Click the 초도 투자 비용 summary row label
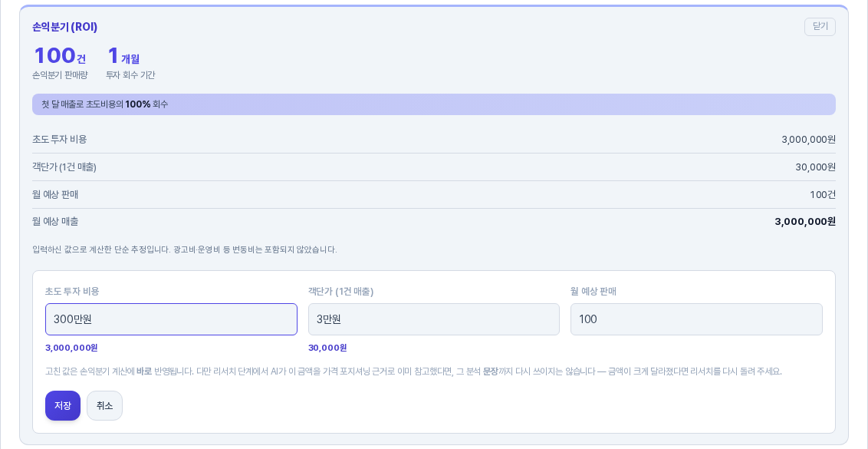The height and width of the screenshot is (449, 868). click(x=60, y=139)
